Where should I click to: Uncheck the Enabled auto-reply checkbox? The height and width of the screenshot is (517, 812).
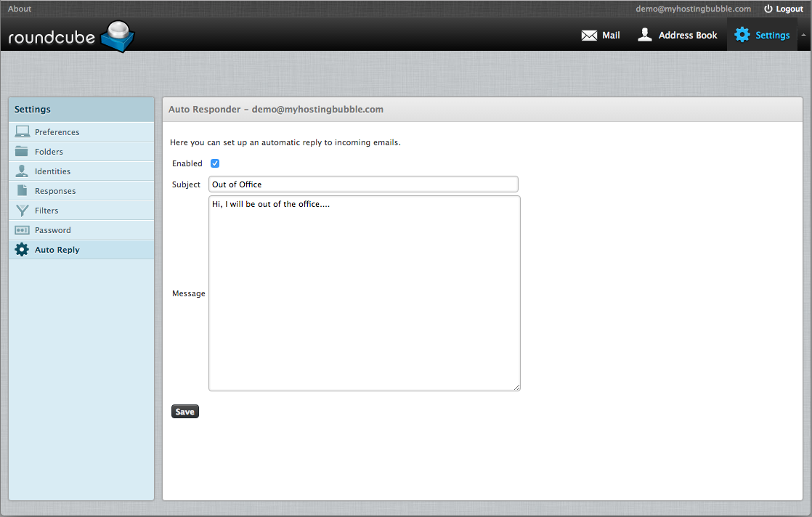click(215, 163)
